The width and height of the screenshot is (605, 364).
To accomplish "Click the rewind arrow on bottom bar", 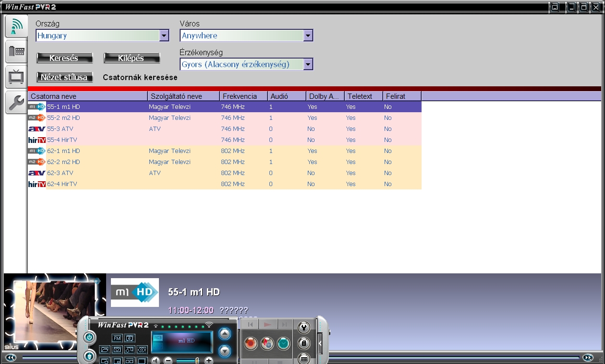I will [11, 357].
